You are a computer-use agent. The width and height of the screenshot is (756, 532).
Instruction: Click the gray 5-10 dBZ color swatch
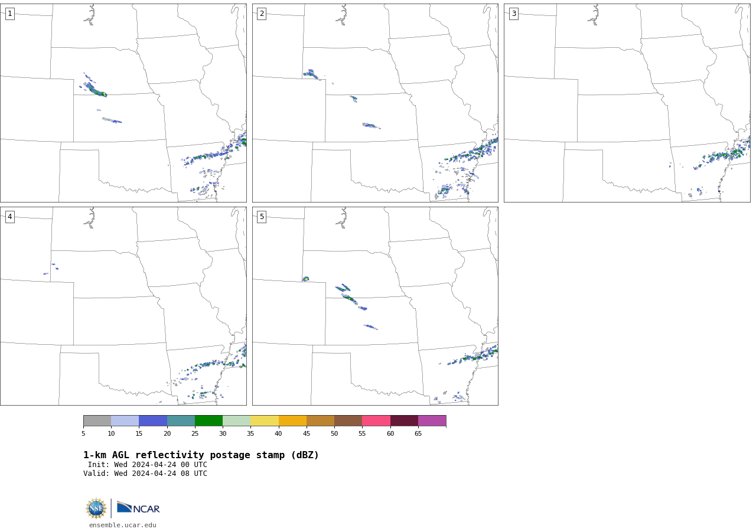(x=97, y=420)
